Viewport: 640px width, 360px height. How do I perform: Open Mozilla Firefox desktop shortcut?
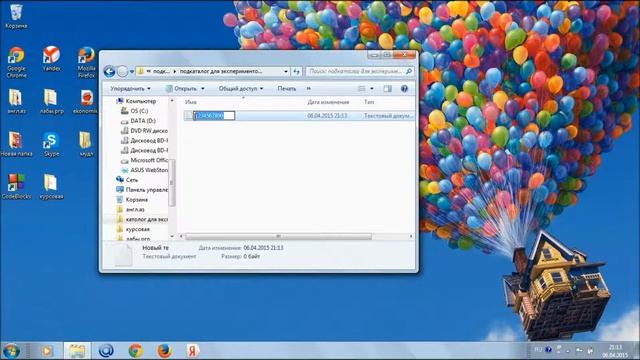pyautogui.click(x=86, y=62)
